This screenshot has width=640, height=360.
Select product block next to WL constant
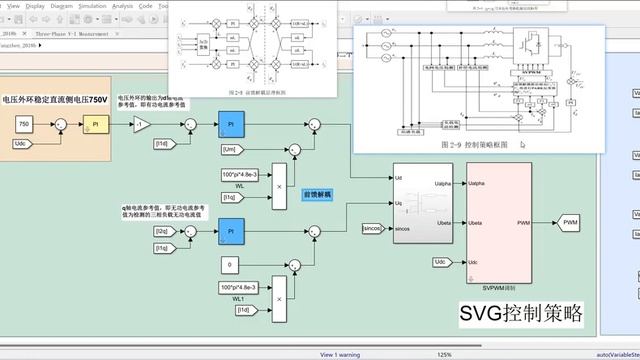tap(279, 187)
